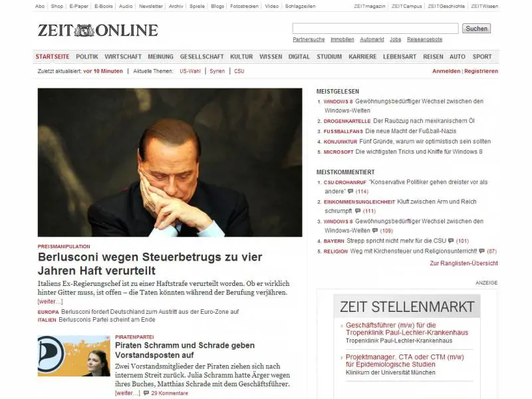Click the ZEIT ONLINE logo
Screen dimensions: 532x399
(x=98, y=31)
